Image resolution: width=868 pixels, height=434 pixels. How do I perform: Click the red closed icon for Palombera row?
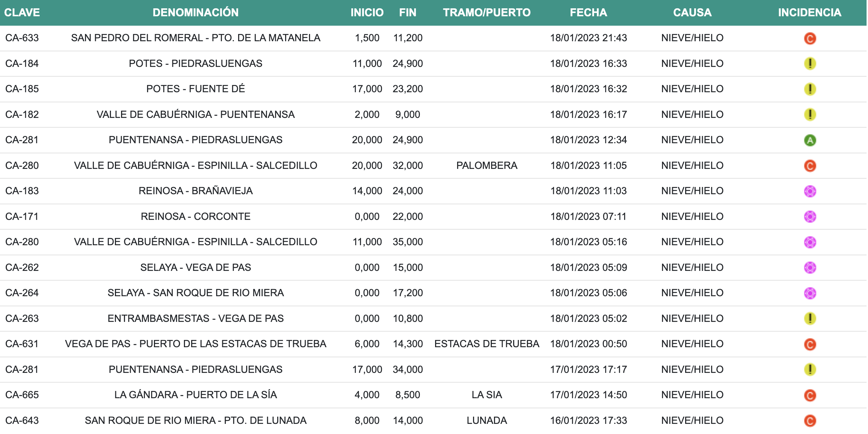click(809, 166)
